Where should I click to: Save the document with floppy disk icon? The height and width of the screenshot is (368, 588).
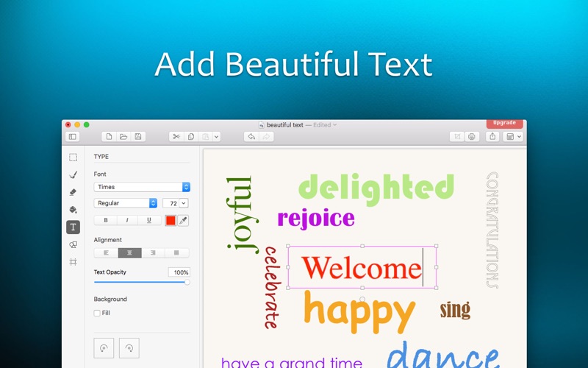[x=138, y=137]
